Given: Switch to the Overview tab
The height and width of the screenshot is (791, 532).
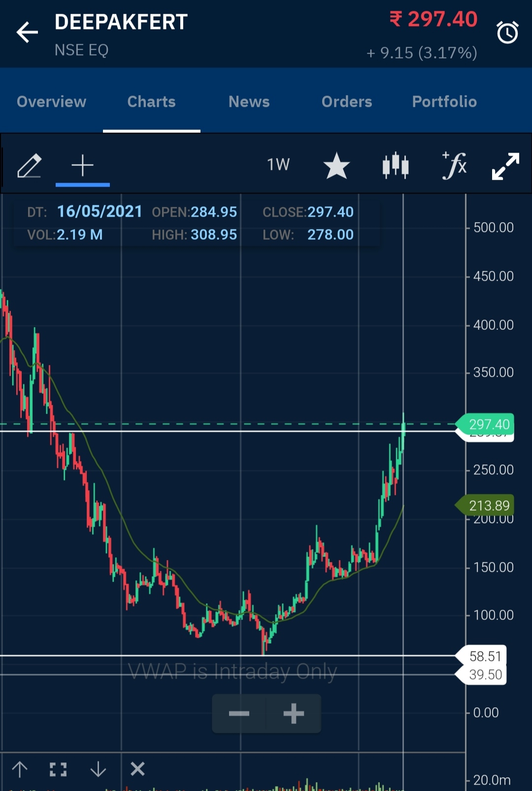Looking at the screenshot, I should pyautogui.click(x=52, y=101).
